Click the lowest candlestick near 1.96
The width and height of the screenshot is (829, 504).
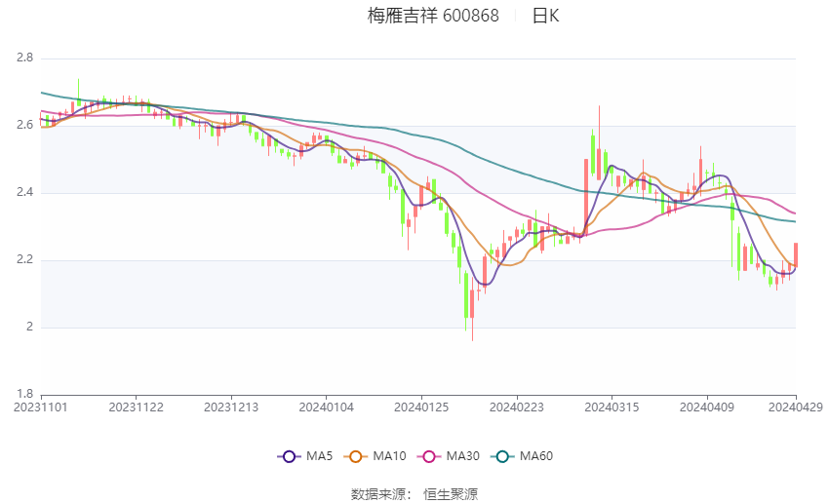coord(472,309)
